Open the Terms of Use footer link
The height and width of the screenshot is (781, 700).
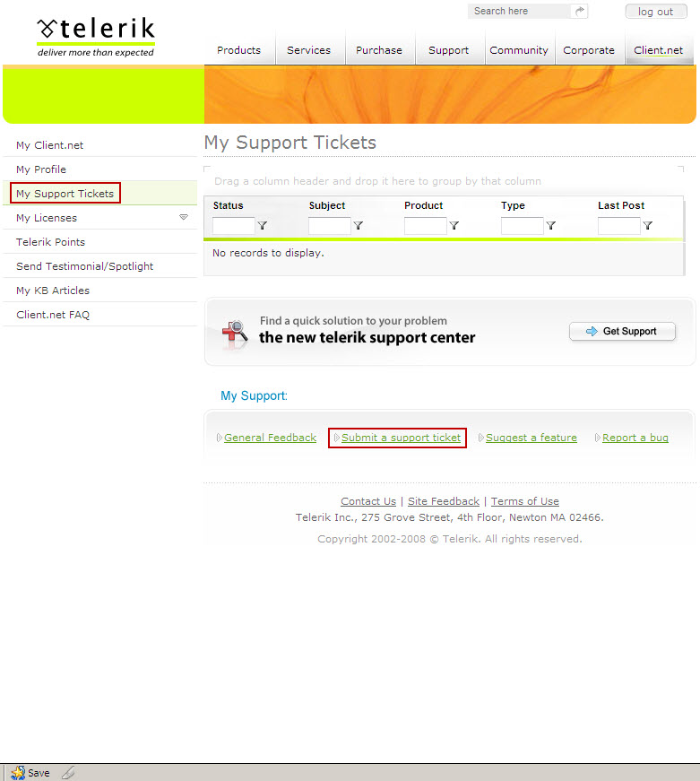click(524, 501)
